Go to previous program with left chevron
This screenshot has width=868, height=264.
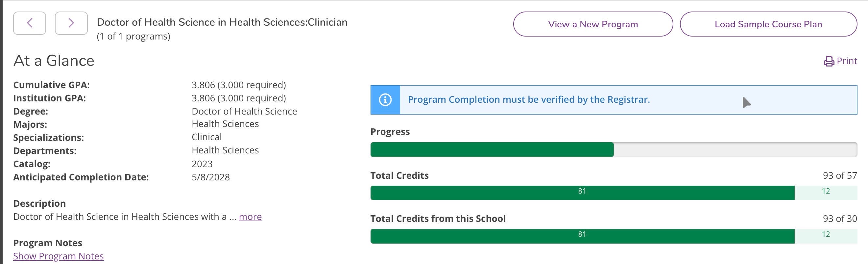point(30,23)
